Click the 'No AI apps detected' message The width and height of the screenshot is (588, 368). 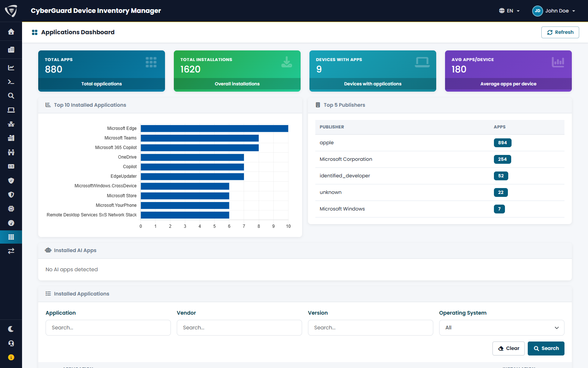click(x=72, y=269)
